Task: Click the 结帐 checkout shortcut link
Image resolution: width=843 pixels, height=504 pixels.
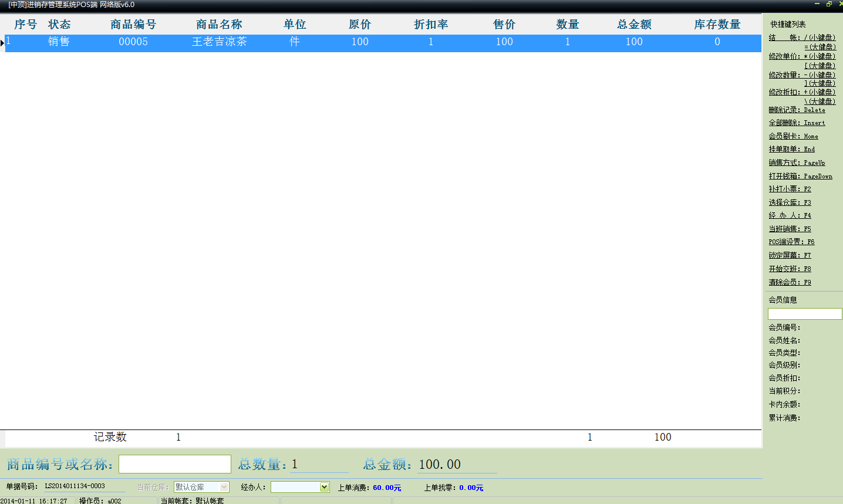Action: point(802,38)
